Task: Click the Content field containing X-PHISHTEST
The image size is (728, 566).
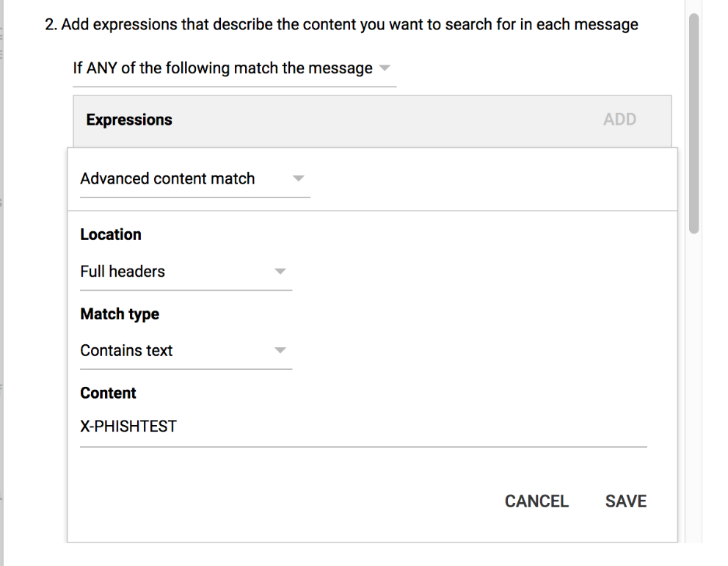Action: click(129, 426)
